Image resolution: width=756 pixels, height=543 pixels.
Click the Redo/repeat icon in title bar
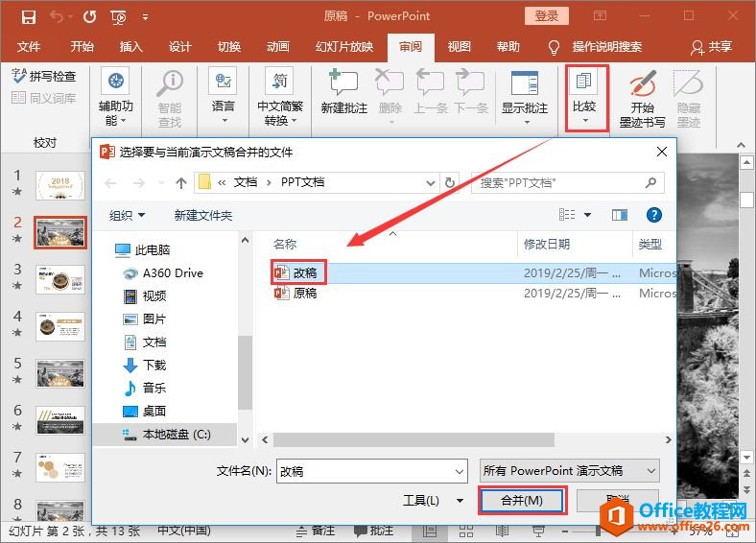tap(89, 17)
